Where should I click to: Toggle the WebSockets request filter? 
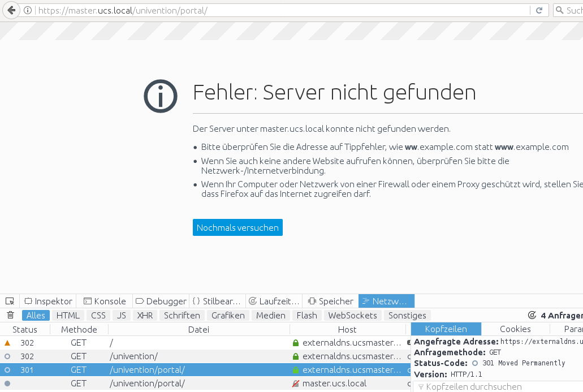click(x=352, y=315)
